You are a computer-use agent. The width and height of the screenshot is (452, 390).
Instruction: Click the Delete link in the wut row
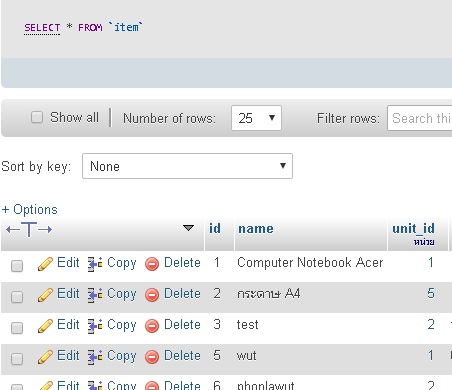point(182,356)
